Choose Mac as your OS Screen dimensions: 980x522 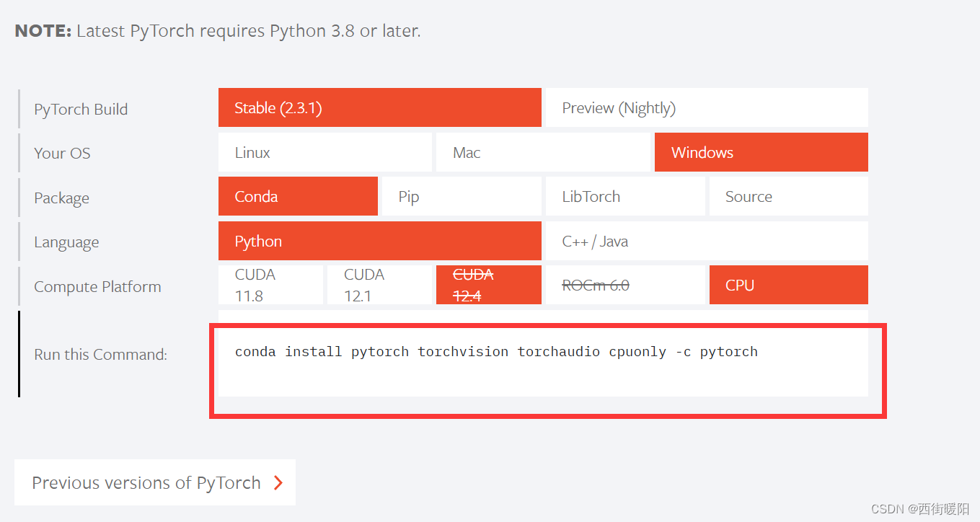[543, 152]
